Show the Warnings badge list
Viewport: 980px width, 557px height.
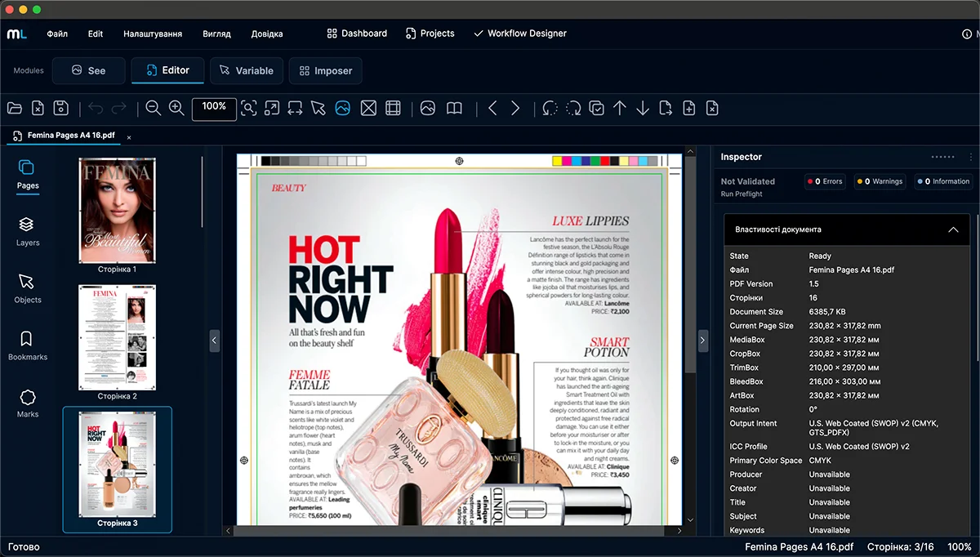(880, 181)
